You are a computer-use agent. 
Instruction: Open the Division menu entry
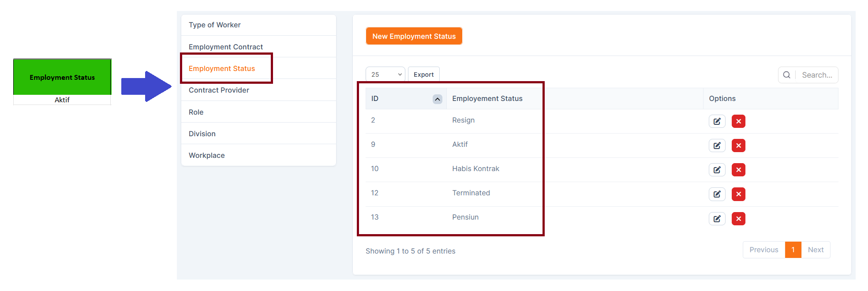click(x=202, y=134)
